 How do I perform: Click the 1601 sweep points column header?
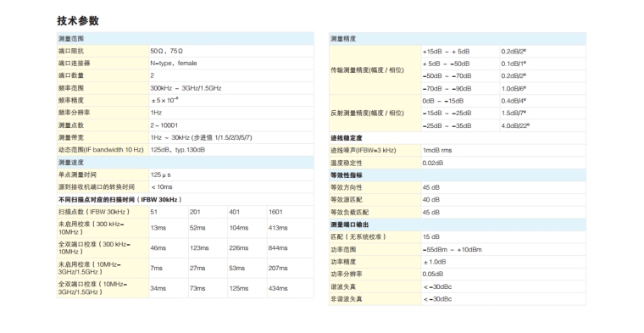tap(275, 212)
